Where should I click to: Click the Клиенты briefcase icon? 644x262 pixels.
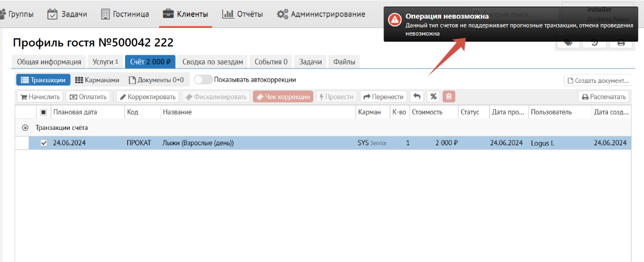[168, 14]
